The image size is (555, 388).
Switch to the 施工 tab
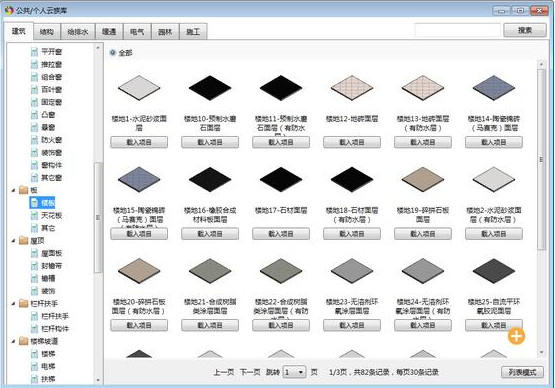[x=193, y=32]
